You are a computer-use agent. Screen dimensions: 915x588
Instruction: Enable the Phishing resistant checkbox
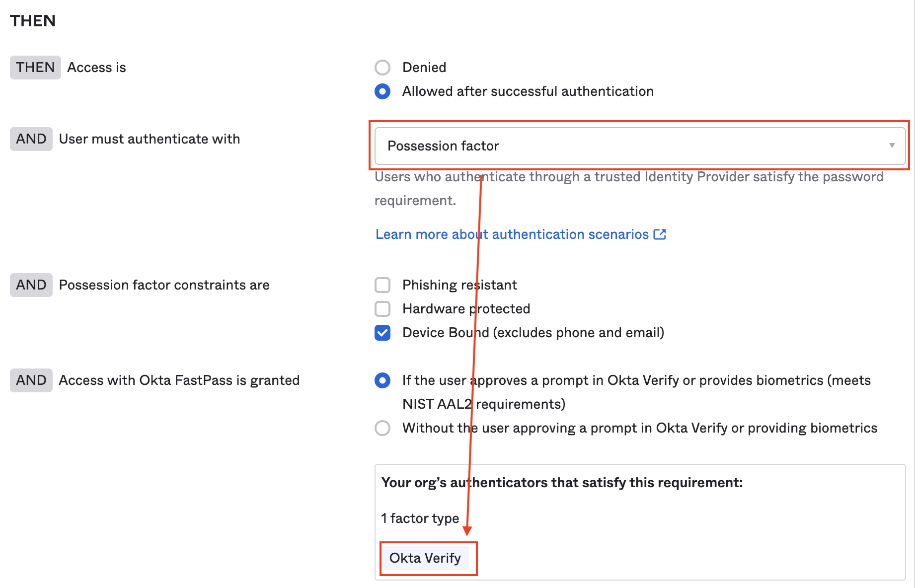[x=382, y=285]
